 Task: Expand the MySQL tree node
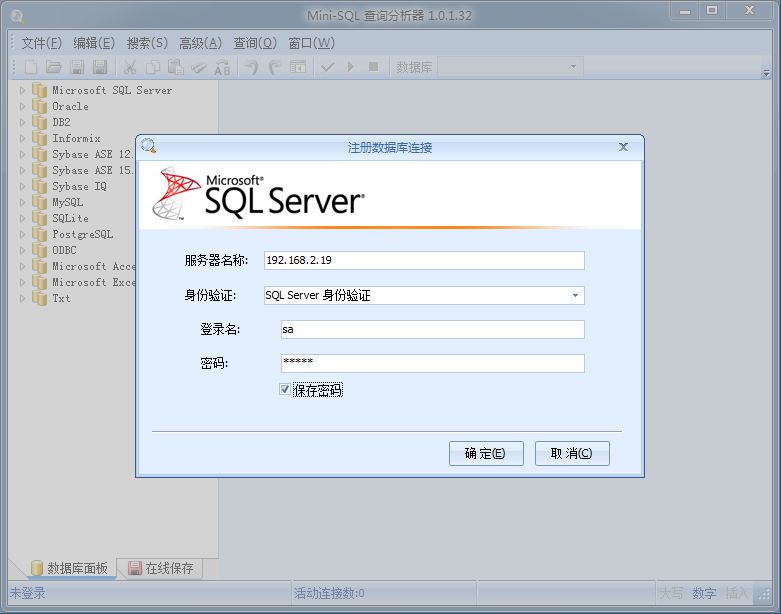[x=22, y=202]
